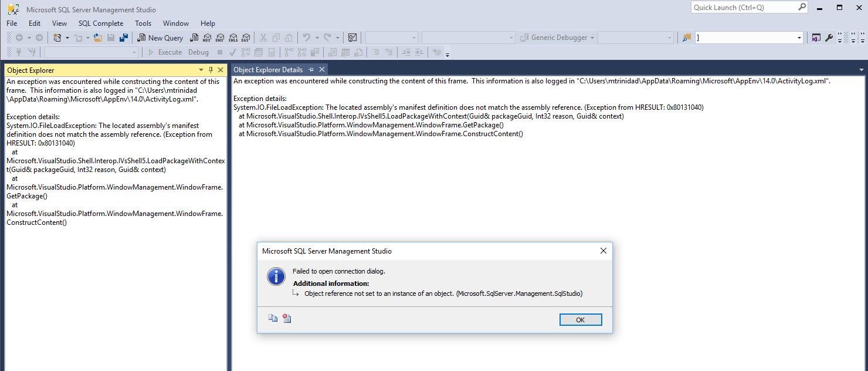The image size is (868, 371).
Task: Click the Quick Launch magnifier icon
Action: [x=802, y=8]
